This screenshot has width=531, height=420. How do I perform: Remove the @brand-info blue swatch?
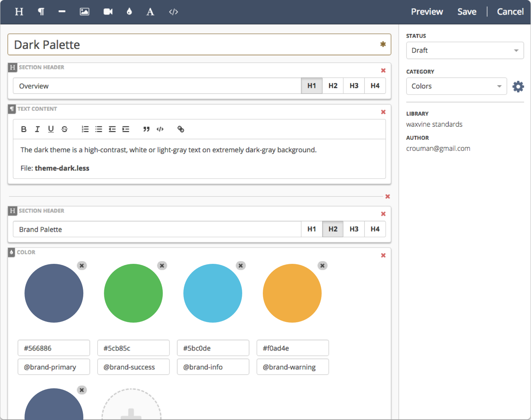pos(241,265)
